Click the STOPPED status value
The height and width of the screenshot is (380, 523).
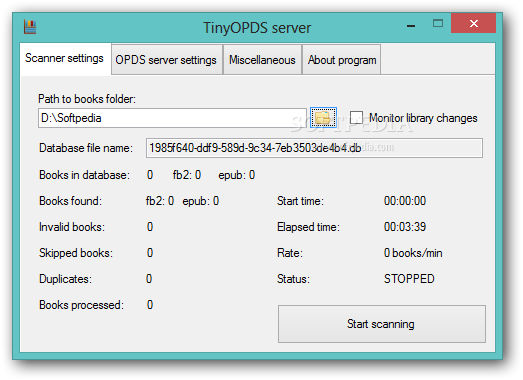tap(409, 279)
